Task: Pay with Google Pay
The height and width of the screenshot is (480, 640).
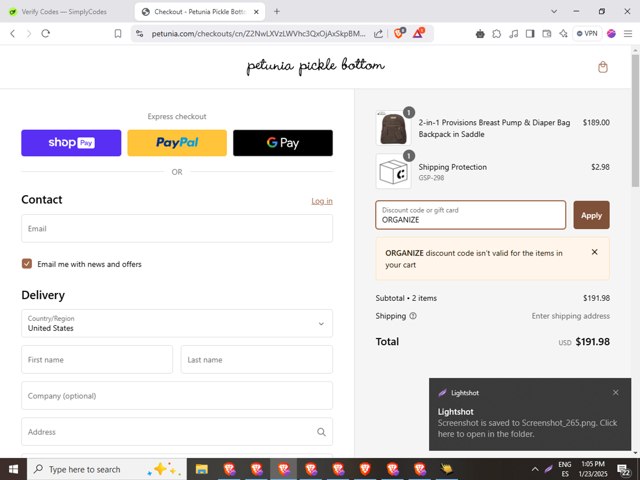Action: click(283, 143)
